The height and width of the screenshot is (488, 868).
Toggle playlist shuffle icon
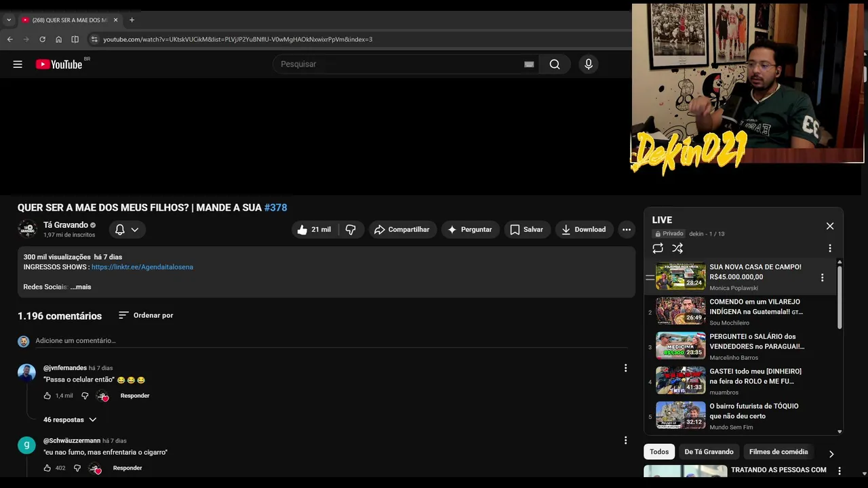[677, 249]
